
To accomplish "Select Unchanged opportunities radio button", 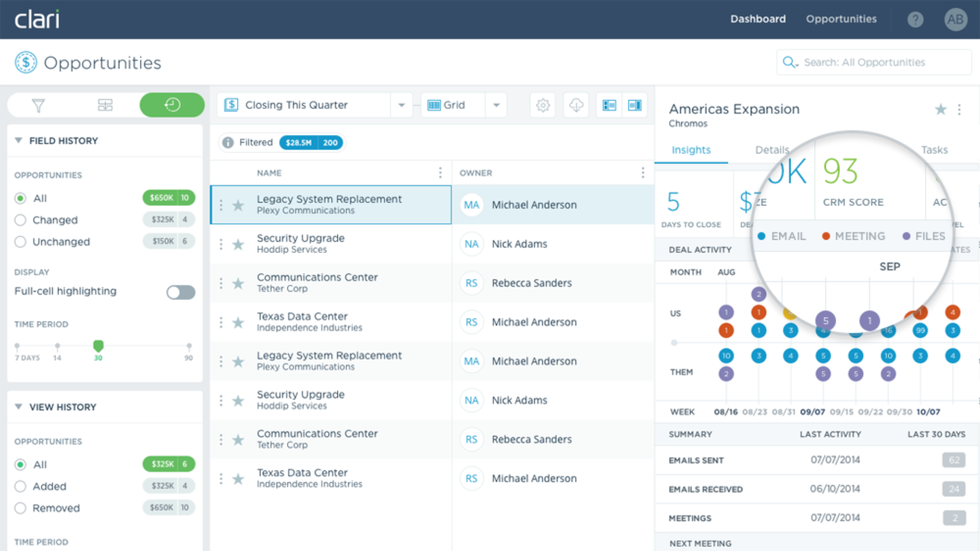I will (20, 242).
